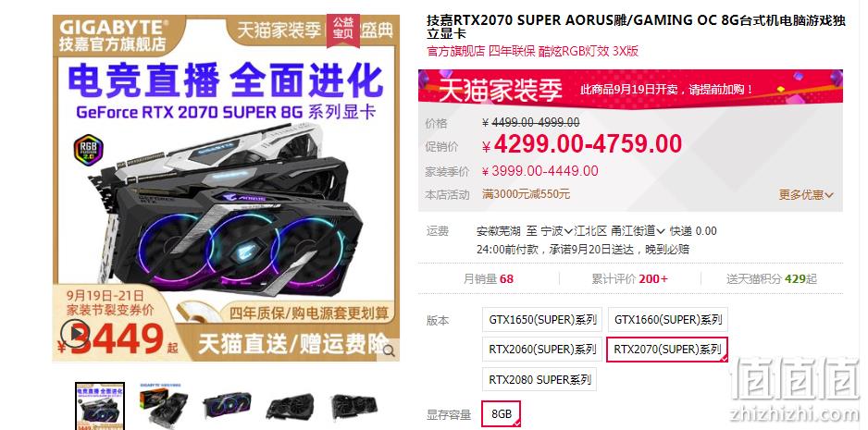The width and height of the screenshot is (868, 430).
Task: Choose the RTX2080 SUPER系列 option
Action: click(539, 380)
